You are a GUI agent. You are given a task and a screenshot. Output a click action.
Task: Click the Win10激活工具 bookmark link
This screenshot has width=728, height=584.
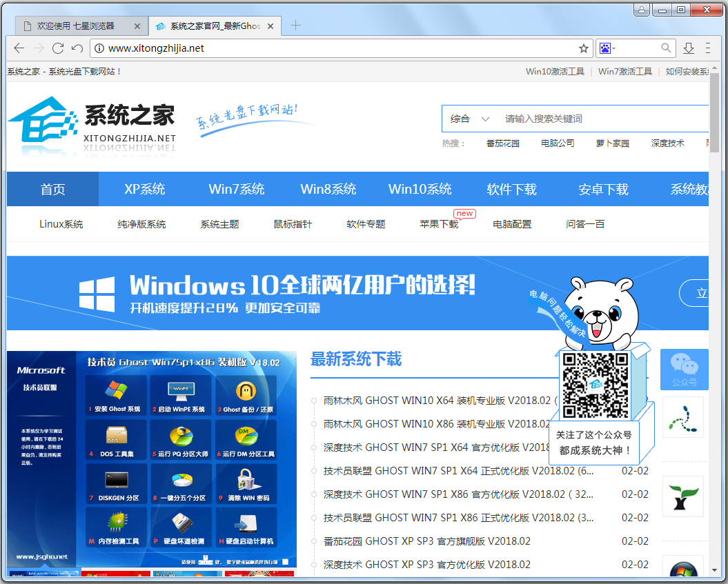click(555, 72)
